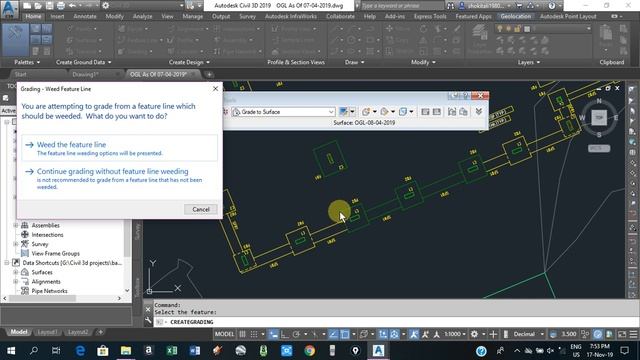
Task: Open the Civil 3D application menu button
Action: [9, 8]
